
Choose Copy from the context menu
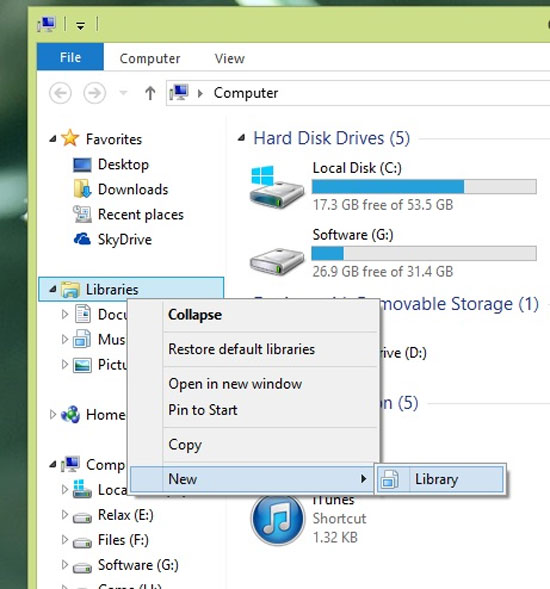(254, 444)
